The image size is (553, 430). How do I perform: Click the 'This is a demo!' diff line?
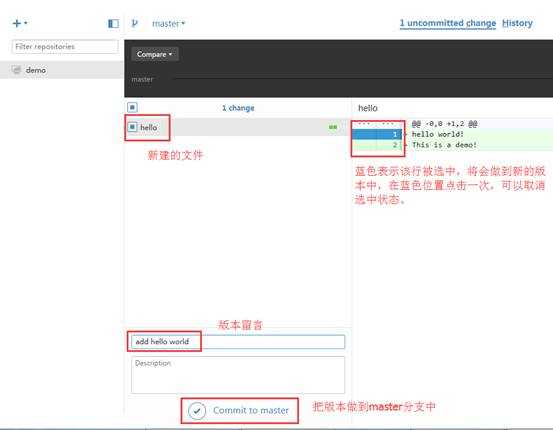(444, 145)
